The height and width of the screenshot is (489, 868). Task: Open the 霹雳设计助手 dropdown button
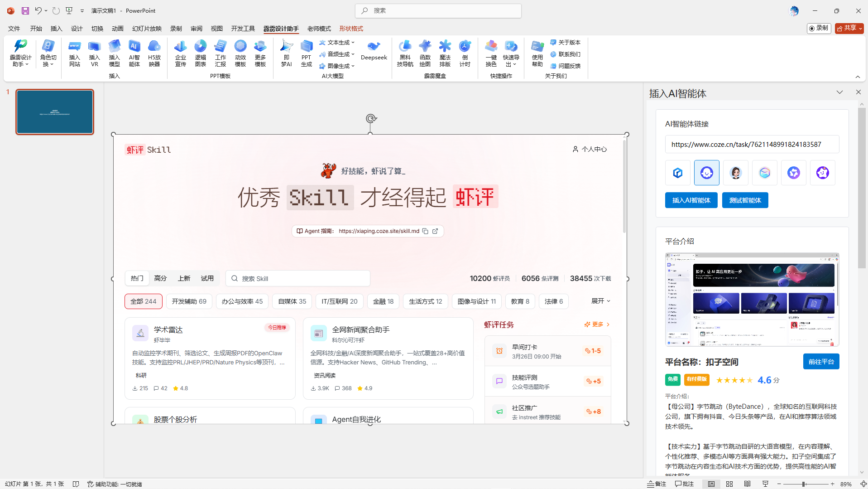[20, 53]
